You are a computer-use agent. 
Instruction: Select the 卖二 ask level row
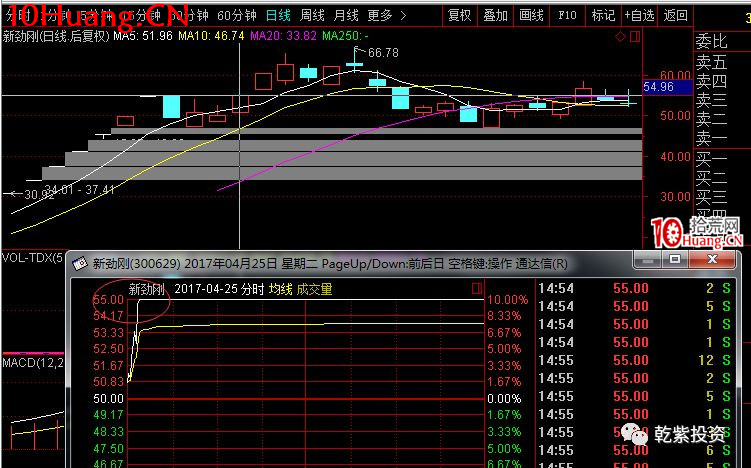pyautogui.click(x=711, y=119)
